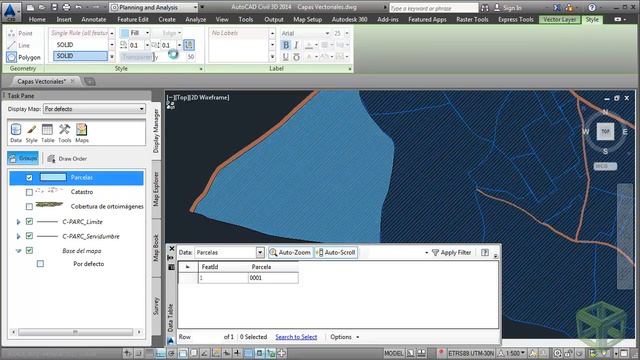The image size is (640, 360).
Task: Toggle the Auto-Zoom button
Action: click(x=290, y=253)
